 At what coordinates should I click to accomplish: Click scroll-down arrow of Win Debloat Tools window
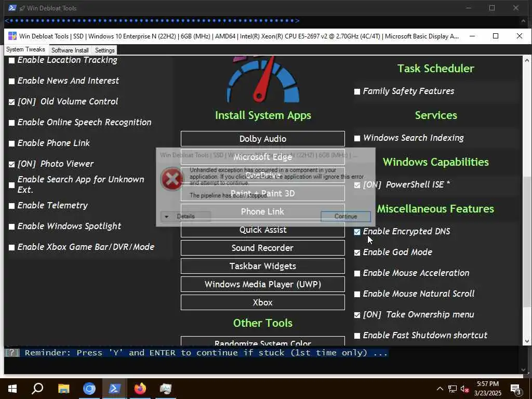click(x=526, y=341)
